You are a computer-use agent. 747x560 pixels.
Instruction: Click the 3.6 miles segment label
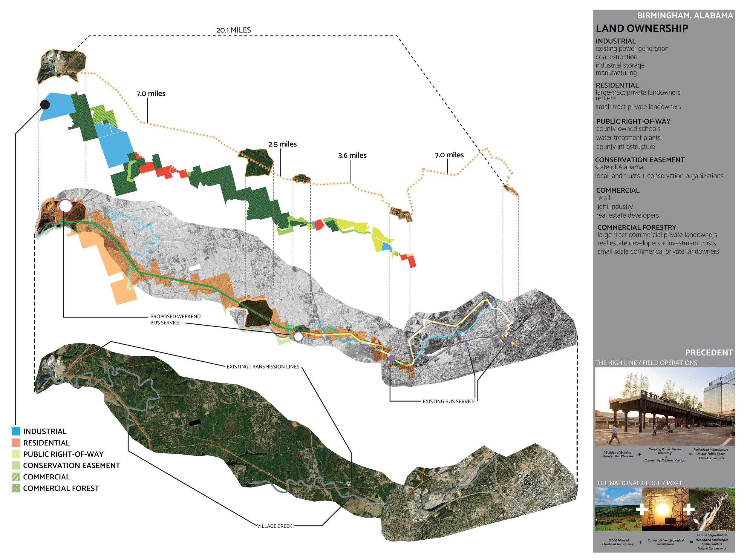352,155
